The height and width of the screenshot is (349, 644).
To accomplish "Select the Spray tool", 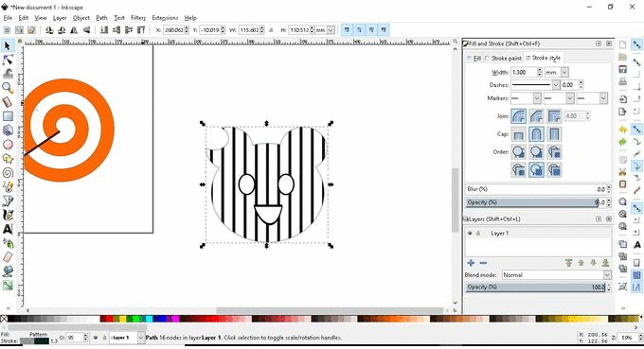I will click(8, 243).
